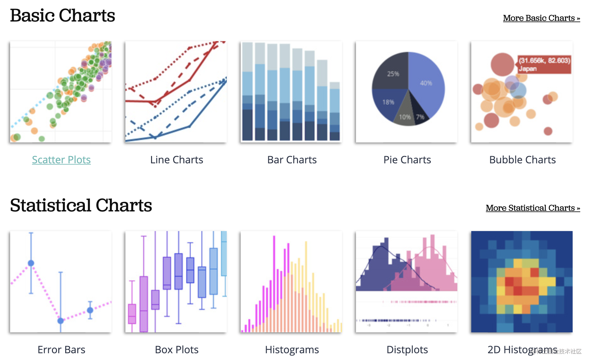The width and height of the screenshot is (591, 364).
Task: Click the Bar Charts label
Action: [x=292, y=160]
